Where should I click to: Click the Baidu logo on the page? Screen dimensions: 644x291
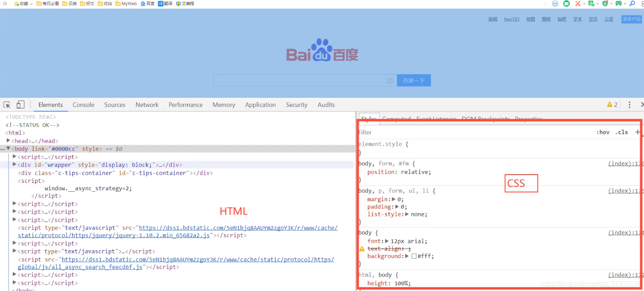pyautogui.click(x=322, y=50)
